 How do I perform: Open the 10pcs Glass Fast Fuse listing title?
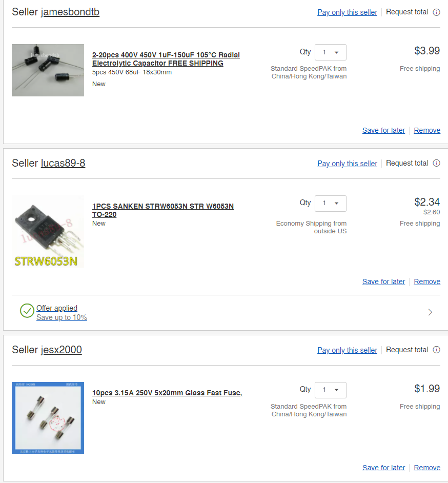[167, 393]
